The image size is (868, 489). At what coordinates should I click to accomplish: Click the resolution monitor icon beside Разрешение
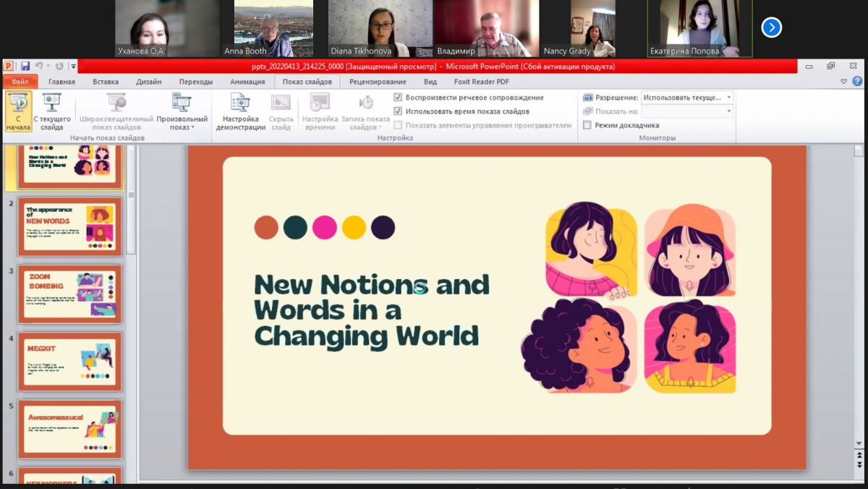click(x=588, y=98)
